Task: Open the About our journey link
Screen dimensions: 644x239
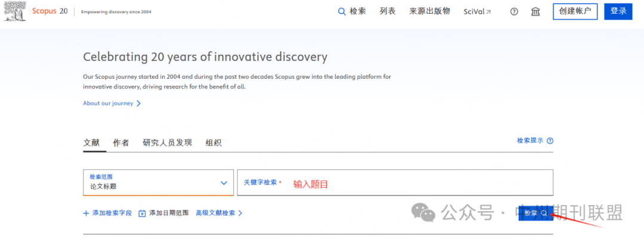Action: coord(108,104)
